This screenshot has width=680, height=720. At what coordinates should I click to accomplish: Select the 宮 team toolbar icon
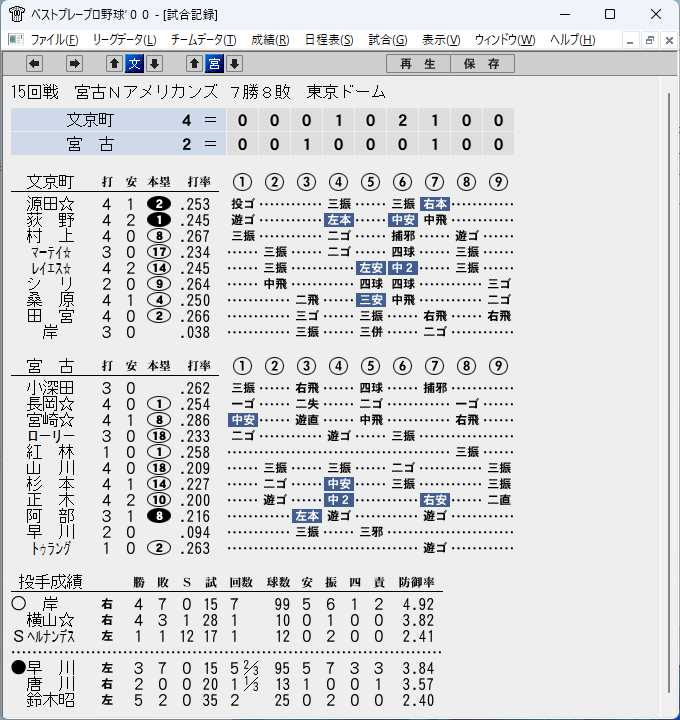[214, 63]
